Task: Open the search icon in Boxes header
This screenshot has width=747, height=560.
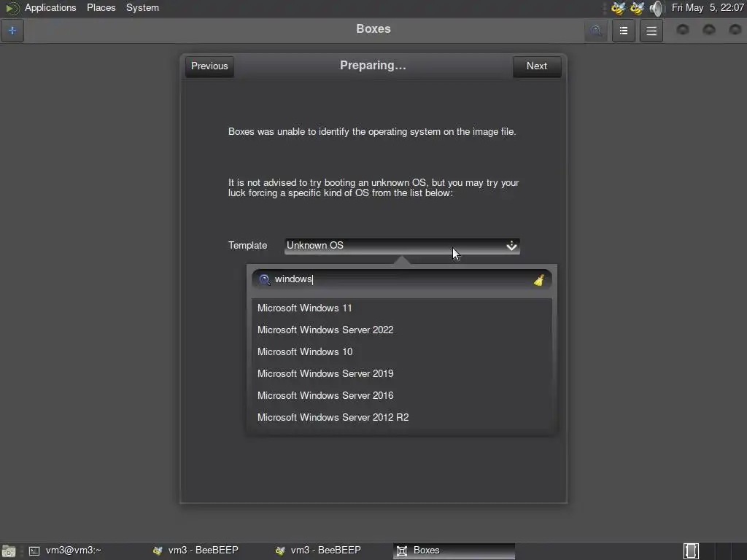Action: coord(595,31)
